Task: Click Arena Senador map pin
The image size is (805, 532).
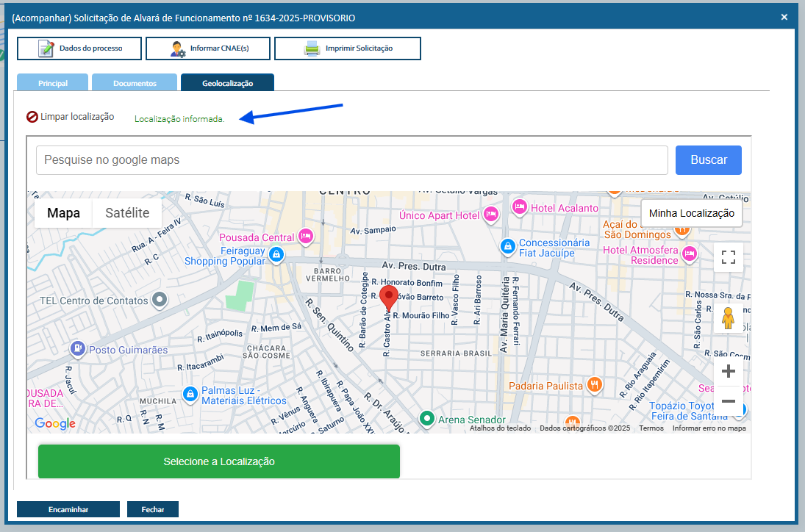Action: click(x=426, y=419)
